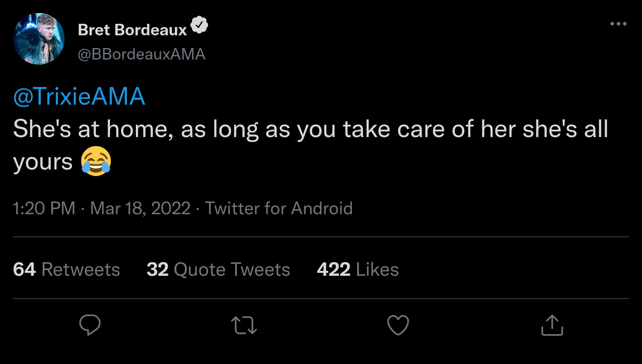Viewport: 642px width, 364px height.
Task: Open Bret Bordeaux's profile picture
Action: 39,39
